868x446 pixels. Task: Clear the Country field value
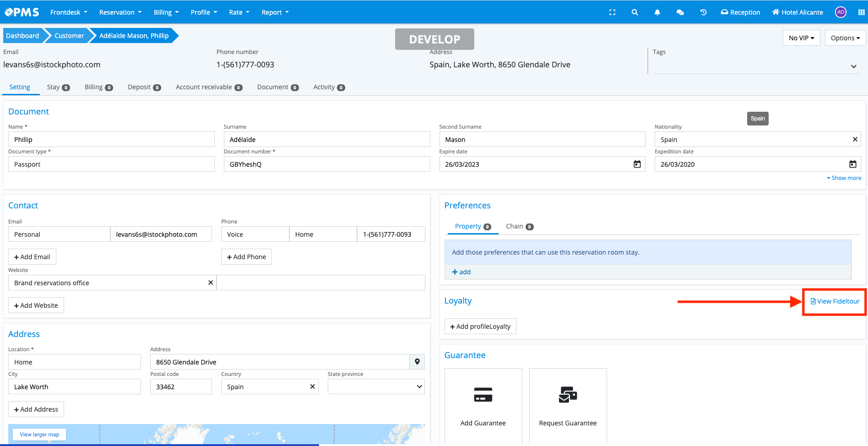click(312, 386)
